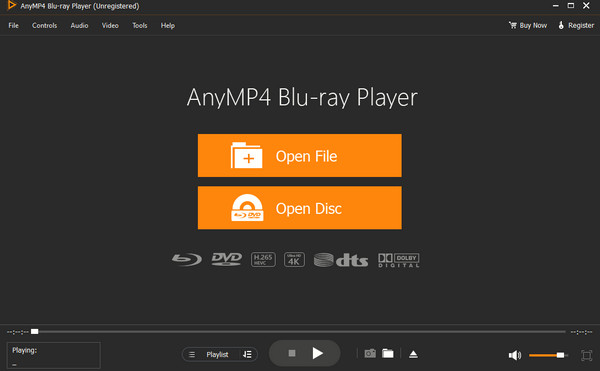Open the Audio menu
Screen dimensions: 600x371
click(79, 26)
